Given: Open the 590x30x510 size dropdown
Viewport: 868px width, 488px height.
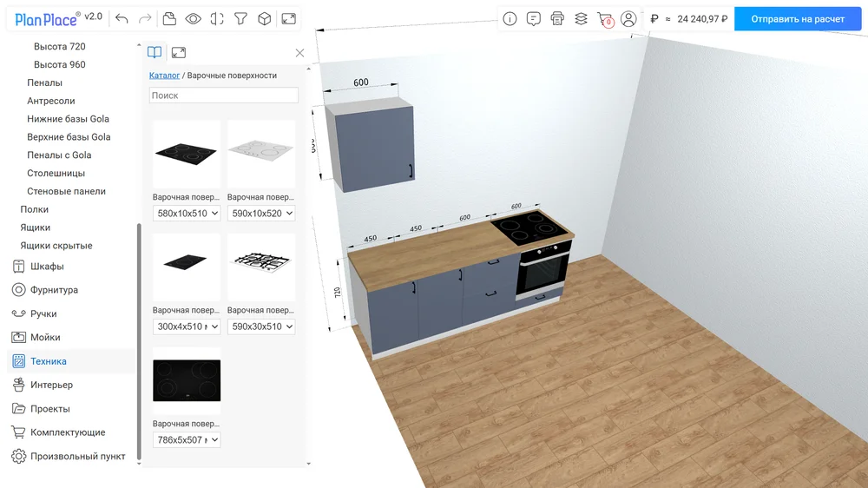Looking at the screenshot, I should [x=261, y=326].
